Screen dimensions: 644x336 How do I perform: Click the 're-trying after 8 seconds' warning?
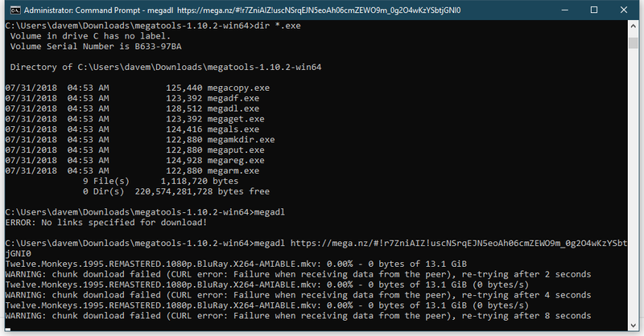click(526, 315)
